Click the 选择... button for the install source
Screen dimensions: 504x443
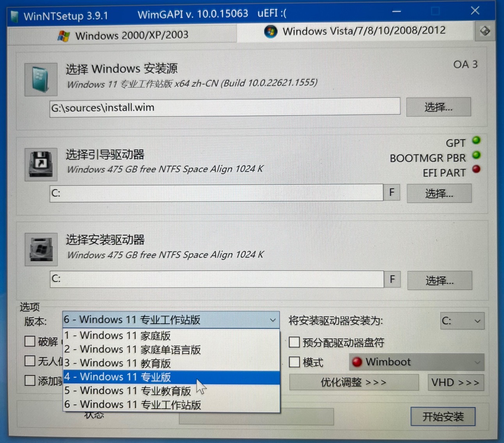[x=438, y=107]
